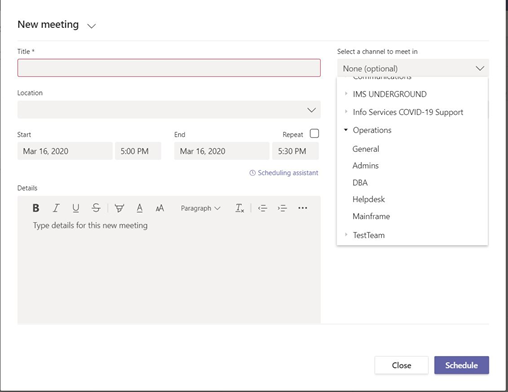The width and height of the screenshot is (508, 392).
Task: Open the font color tool
Action: [139, 208]
